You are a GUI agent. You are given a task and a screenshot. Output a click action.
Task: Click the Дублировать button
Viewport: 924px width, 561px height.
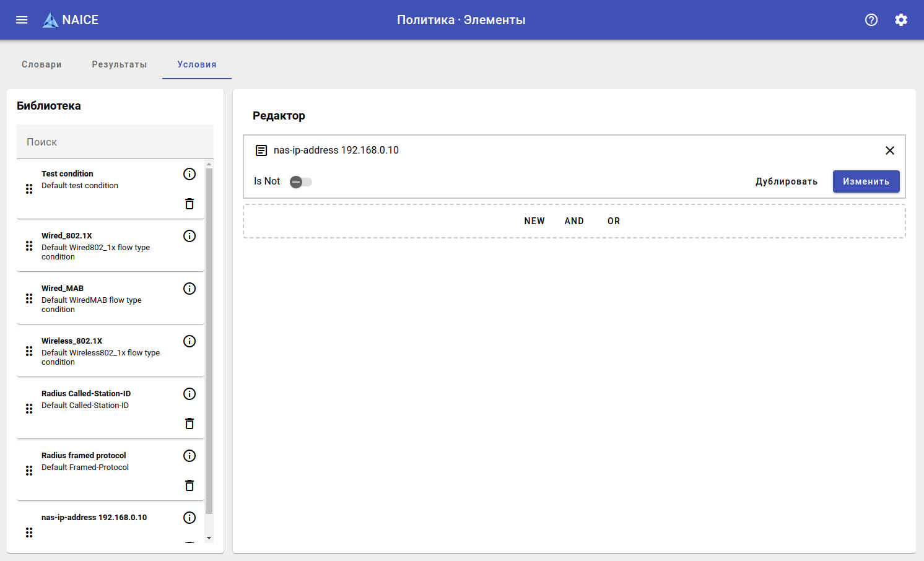[x=787, y=181]
